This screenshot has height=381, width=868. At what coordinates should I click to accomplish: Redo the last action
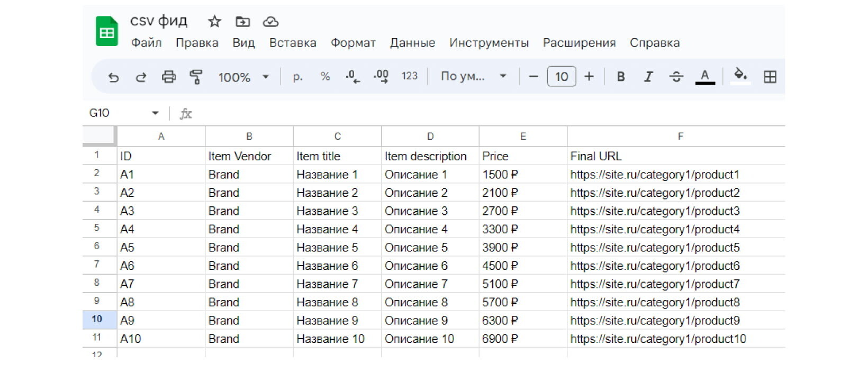(x=141, y=77)
